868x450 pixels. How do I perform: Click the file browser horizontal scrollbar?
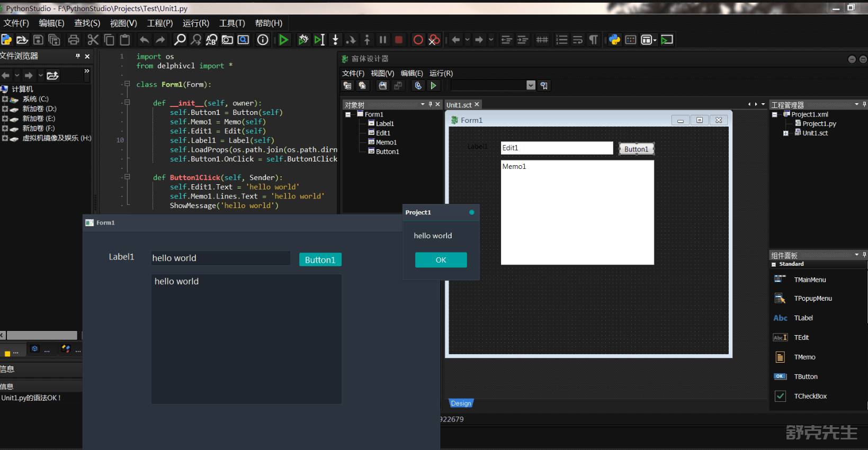[42, 335]
